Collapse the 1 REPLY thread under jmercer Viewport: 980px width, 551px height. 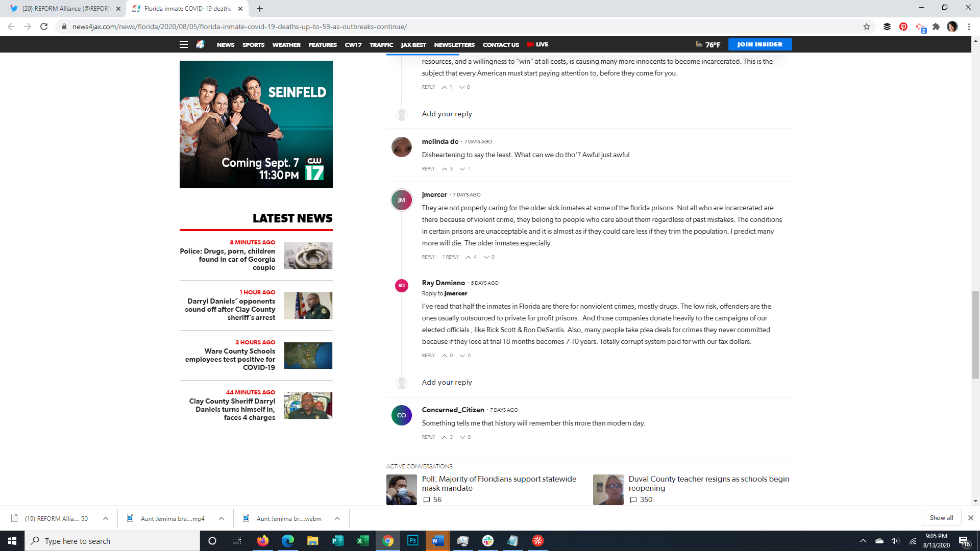tap(450, 257)
